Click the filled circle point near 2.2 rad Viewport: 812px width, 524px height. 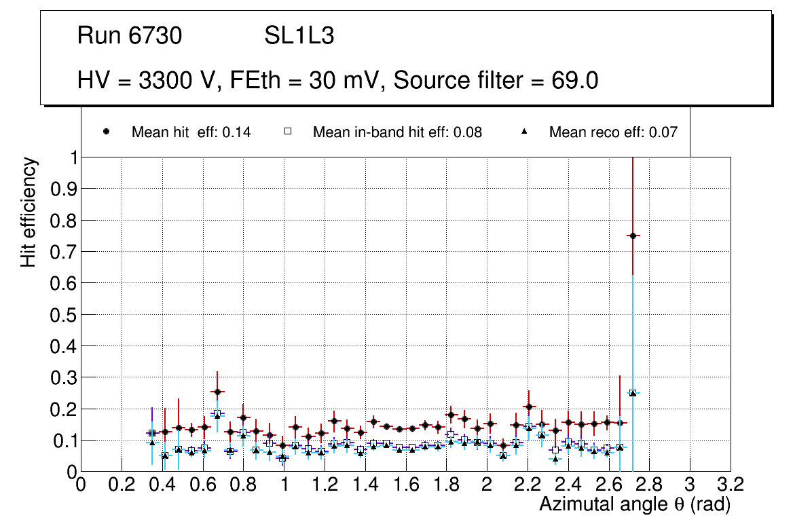pos(529,407)
